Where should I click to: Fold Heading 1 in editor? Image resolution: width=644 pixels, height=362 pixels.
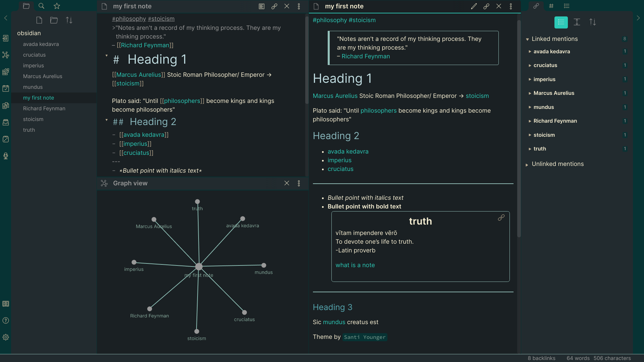(107, 56)
